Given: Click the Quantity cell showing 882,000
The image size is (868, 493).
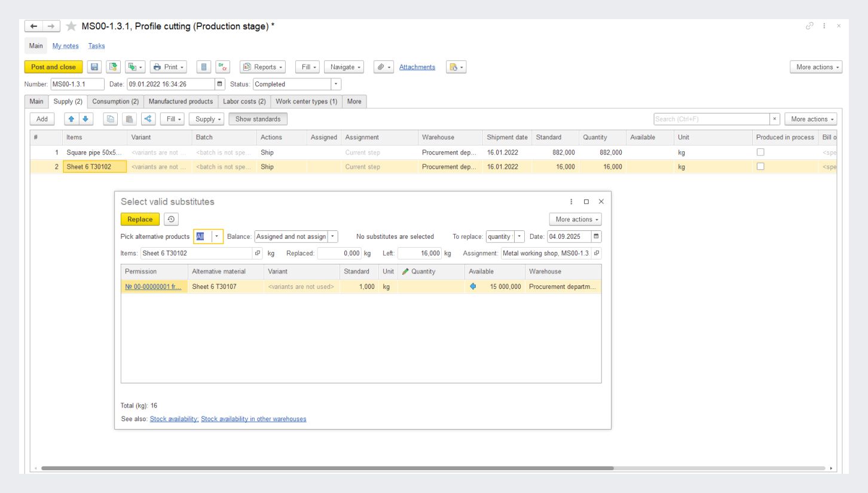Looking at the screenshot, I should [602, 153].
